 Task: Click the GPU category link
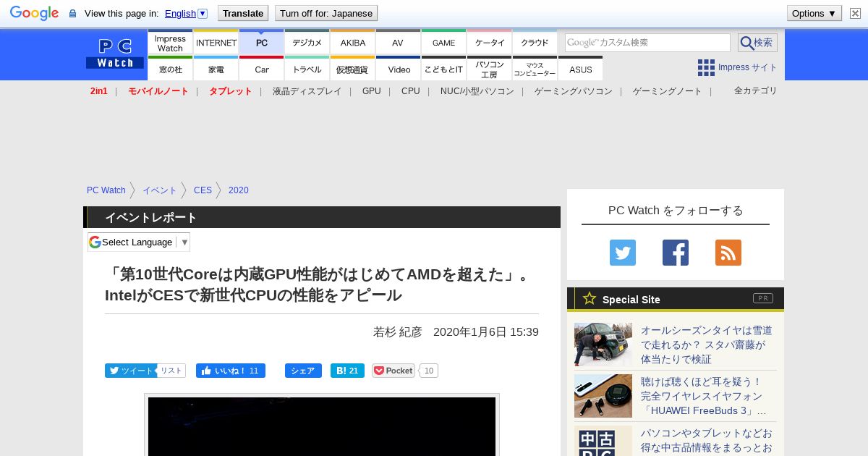(x=372, y=91)
